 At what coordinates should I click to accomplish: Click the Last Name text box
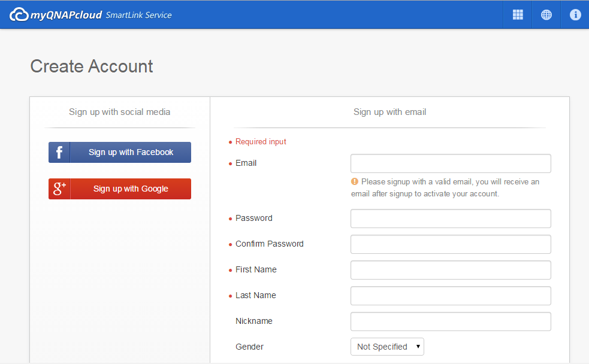[x=451, y=296]
